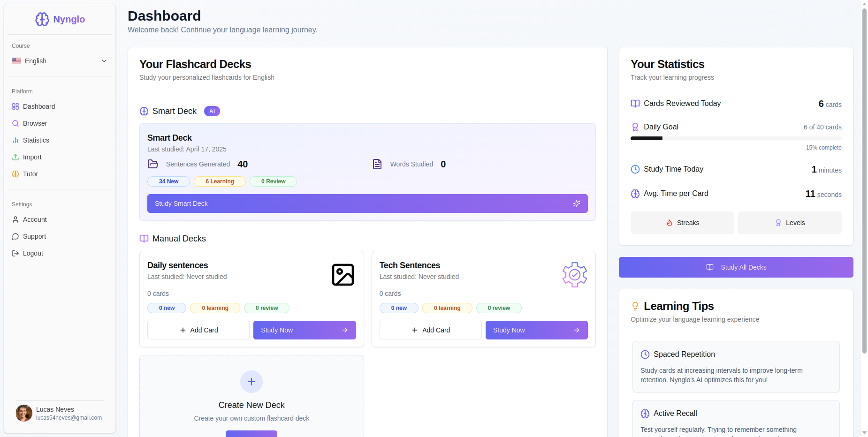
Task: Click the Import upload icon in sidebar
Action: pyautogui.click(x=15, y=157)
